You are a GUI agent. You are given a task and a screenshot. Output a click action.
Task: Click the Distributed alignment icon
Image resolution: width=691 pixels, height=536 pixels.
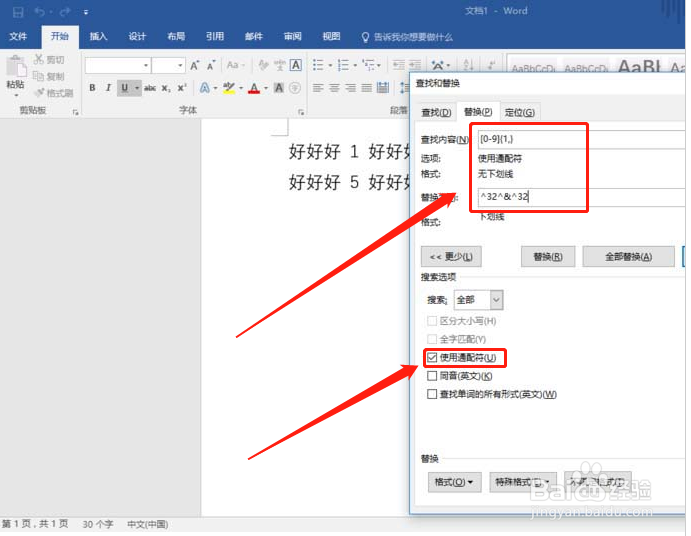[383, 88]
